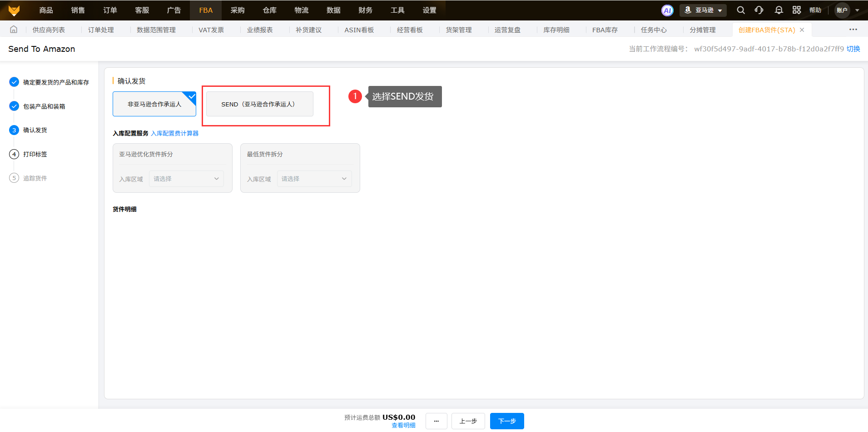Click the 确定要发货的产品和库存 step label
Screen dimensions: 868x432
pos(56,82)
